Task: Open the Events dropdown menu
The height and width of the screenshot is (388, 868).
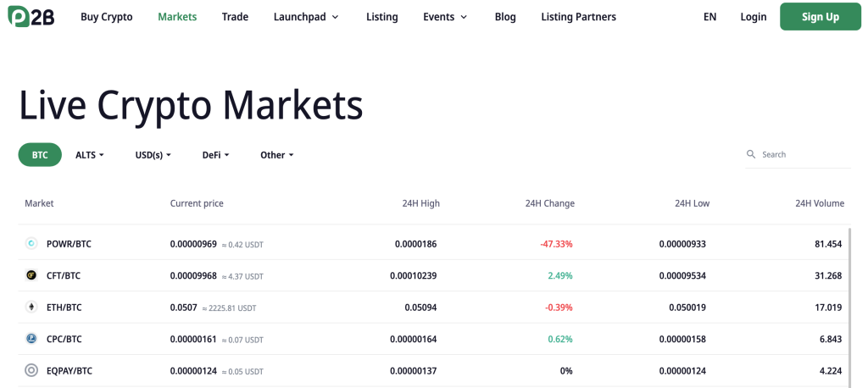Action: [x=445, y=17]
